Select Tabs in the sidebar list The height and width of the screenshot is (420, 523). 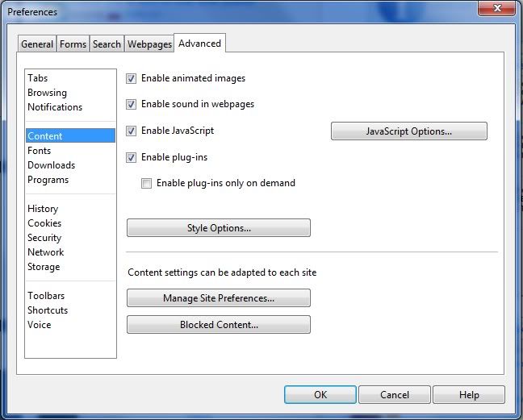click(38, 78)
